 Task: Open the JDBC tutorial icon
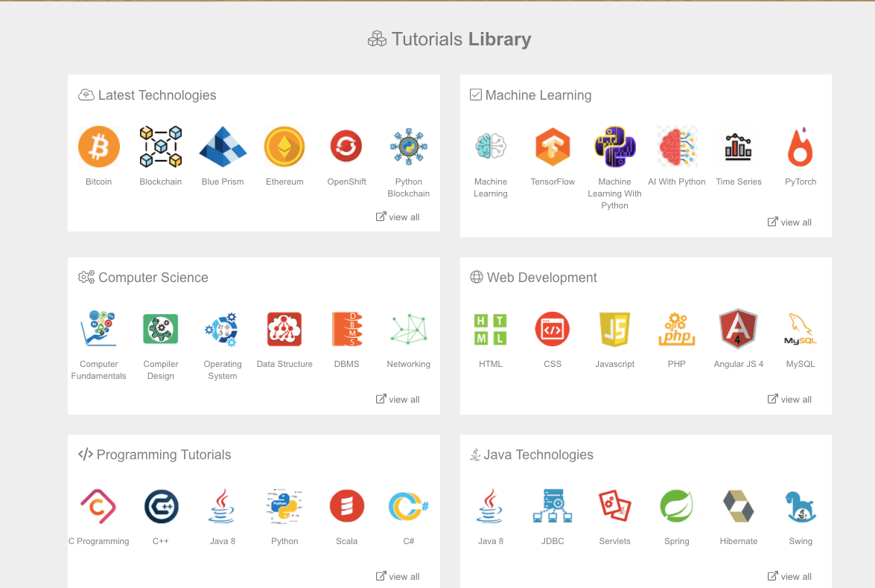point(553,506)
